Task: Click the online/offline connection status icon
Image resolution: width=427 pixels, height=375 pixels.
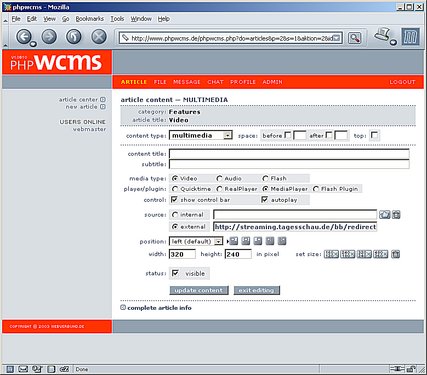Action: pos(397,369)
